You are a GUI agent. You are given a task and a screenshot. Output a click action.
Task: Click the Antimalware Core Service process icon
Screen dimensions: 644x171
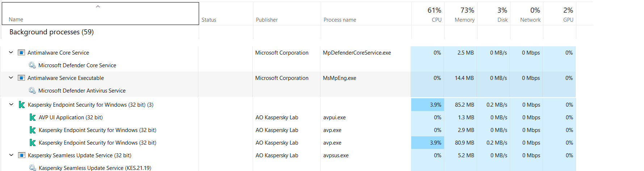[x=21, y=53]
